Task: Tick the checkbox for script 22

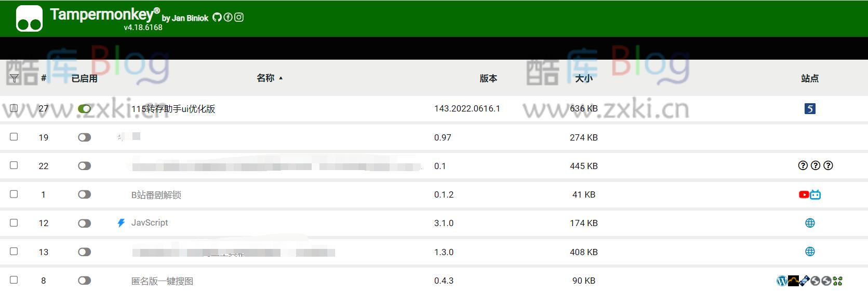Action: [14, 165]
